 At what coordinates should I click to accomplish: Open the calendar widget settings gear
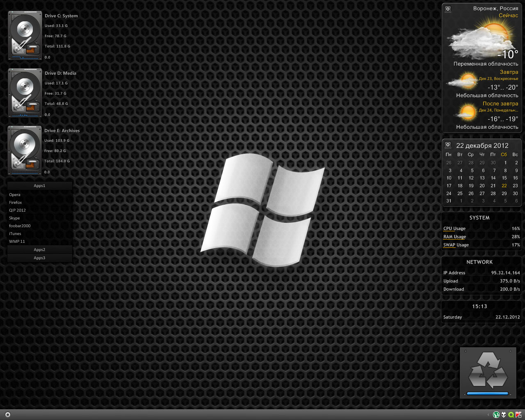[448, 145]
